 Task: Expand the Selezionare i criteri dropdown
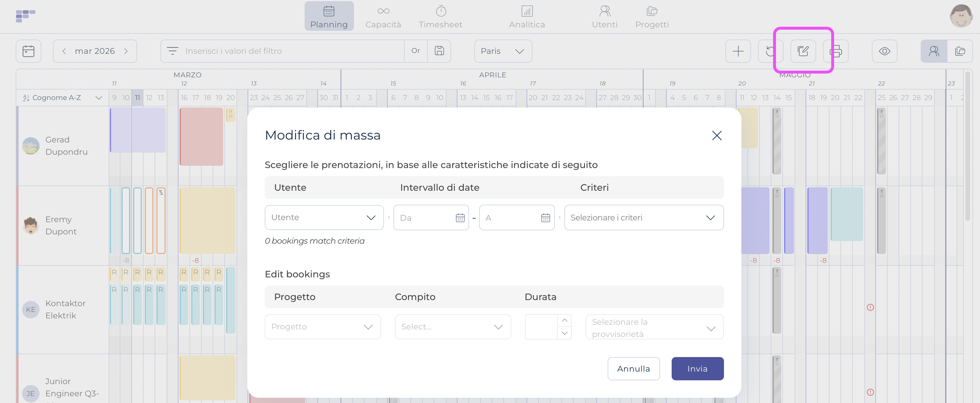[x=643, y=218]
